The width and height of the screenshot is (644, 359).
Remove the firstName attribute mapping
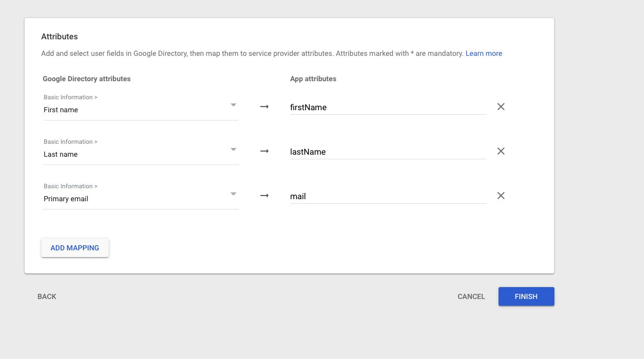click(x=501, y=107)
